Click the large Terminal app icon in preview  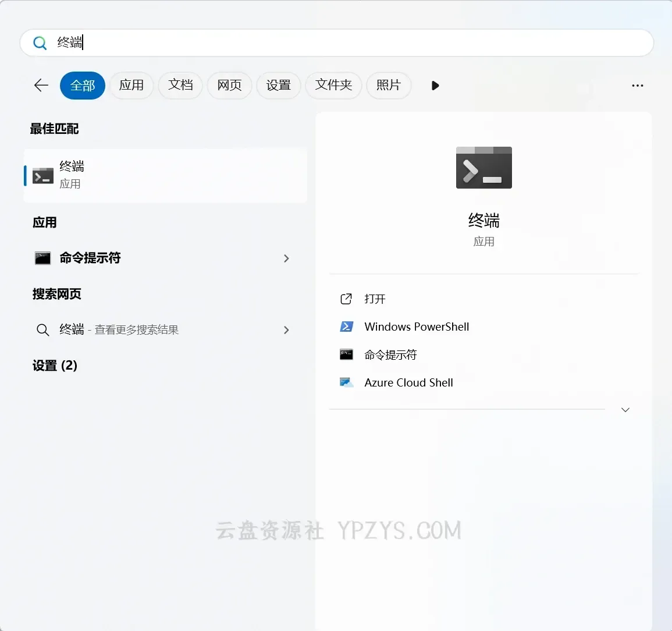coord(483,168)
